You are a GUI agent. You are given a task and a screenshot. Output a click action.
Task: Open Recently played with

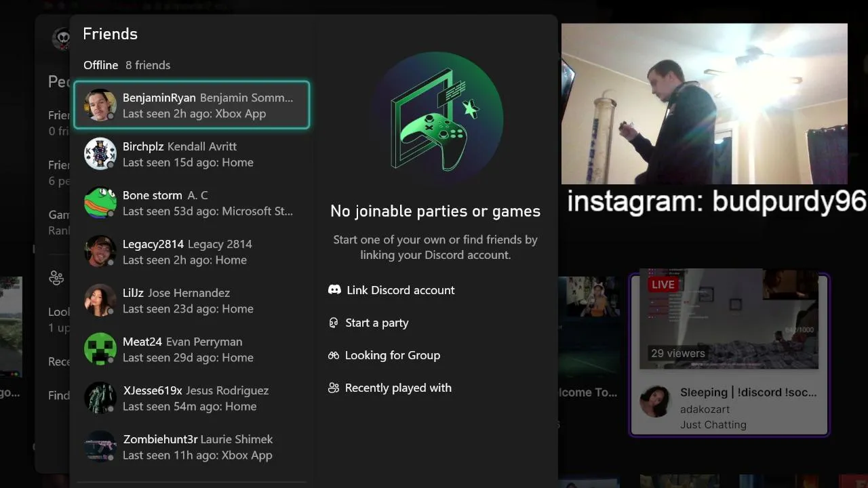click(389, 388)
